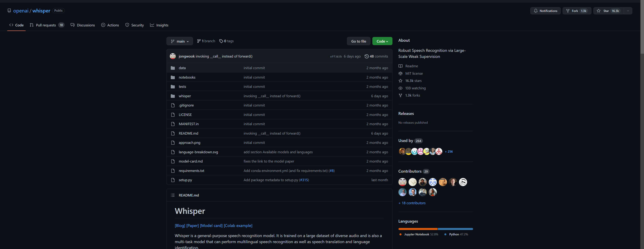The width and height of the screenshot is (644, 249).
Task: Expand the green Code dropdown button
Action: (x=382, y=41)
